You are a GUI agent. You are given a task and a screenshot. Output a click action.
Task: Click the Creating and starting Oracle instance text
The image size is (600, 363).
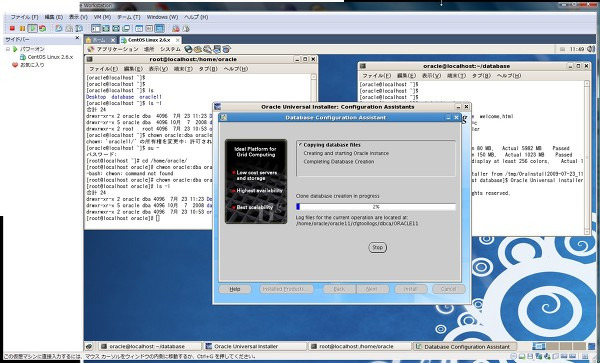point(346,153)
